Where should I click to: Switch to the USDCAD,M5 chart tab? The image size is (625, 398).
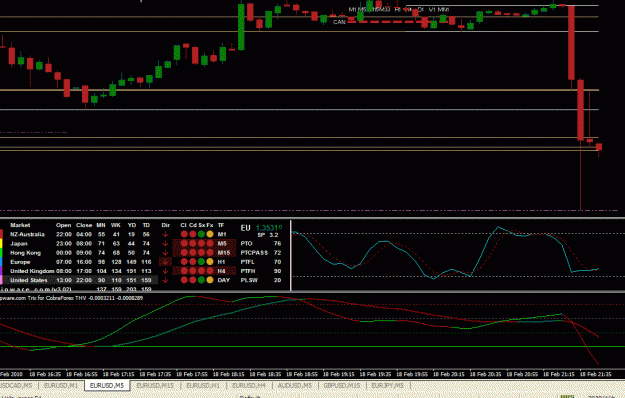[16, 386]
